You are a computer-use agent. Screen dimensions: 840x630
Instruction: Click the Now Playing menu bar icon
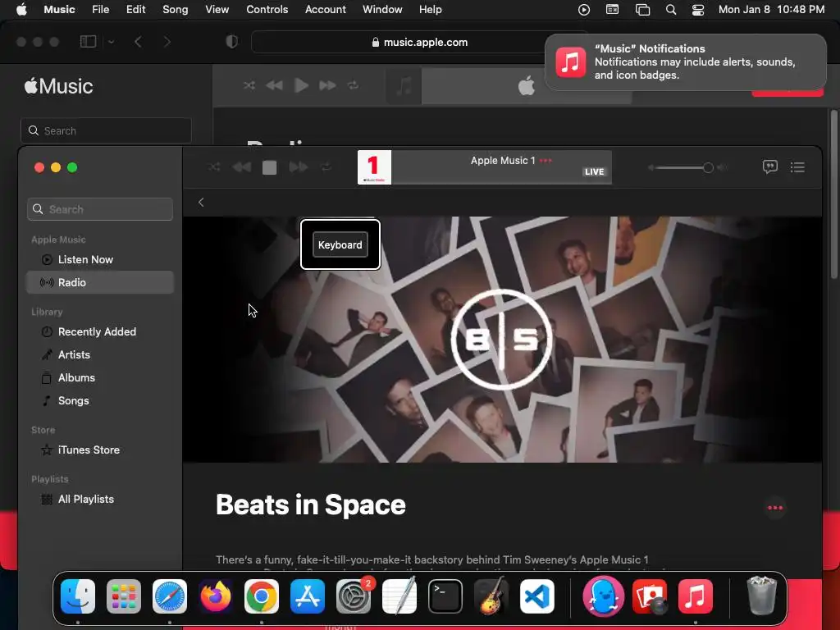coord(584,10)
